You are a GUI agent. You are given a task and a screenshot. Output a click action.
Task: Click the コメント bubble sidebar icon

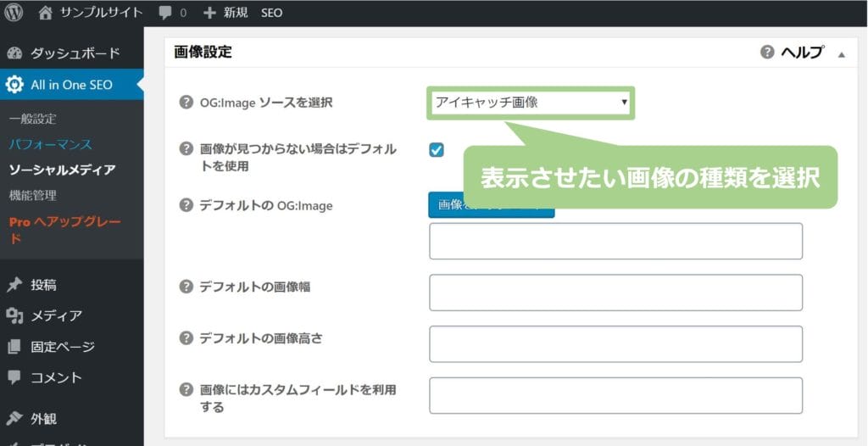[x=14, y=378]
